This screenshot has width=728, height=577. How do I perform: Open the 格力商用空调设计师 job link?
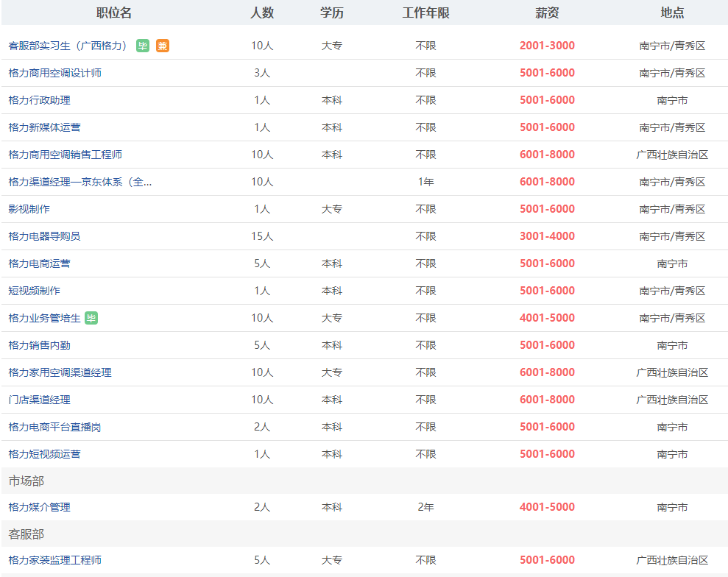click(x=55, y=73)
